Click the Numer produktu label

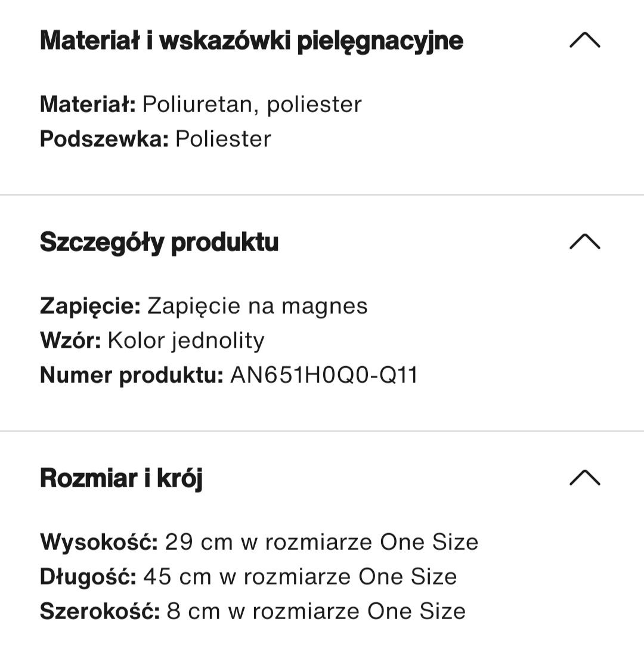tap(131, 376)
